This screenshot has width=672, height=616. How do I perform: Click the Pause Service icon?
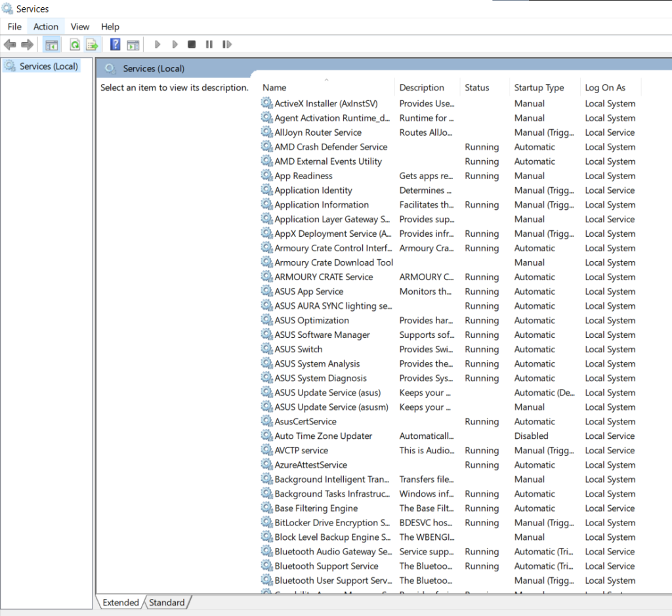pos(209,44)
